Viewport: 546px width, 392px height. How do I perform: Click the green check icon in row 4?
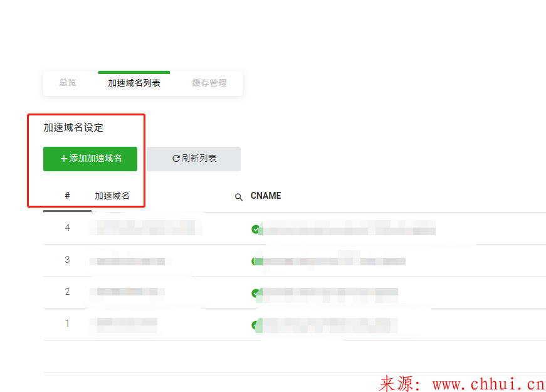click(256, 230)
